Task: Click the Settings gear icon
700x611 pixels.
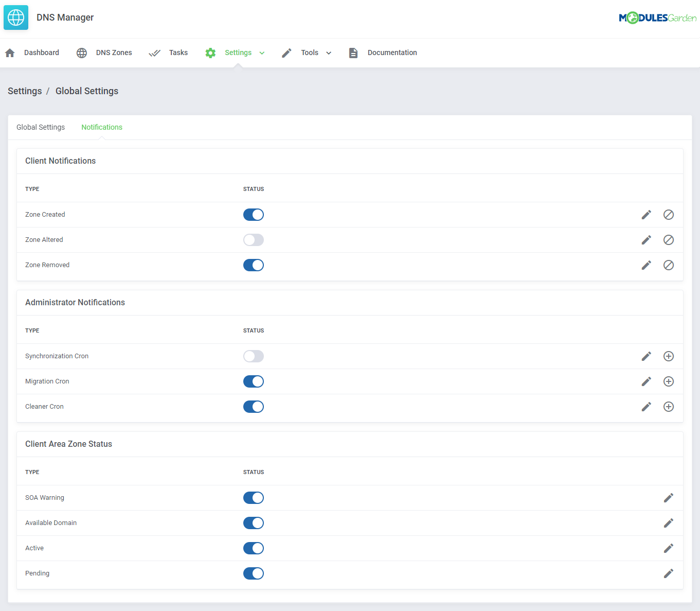Action: pyautogui.click(x=210, y=53)
